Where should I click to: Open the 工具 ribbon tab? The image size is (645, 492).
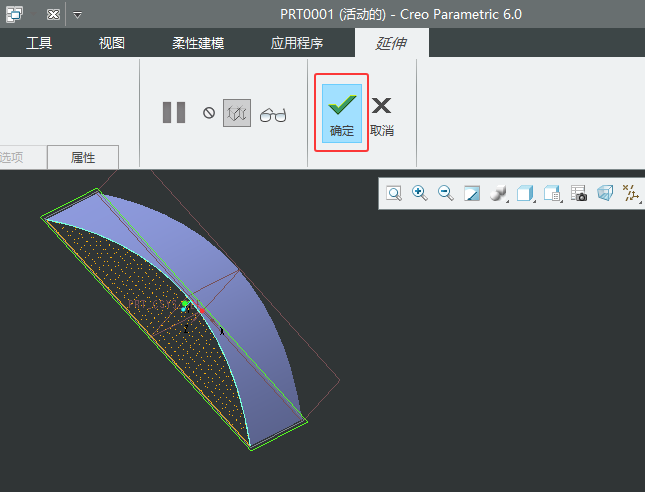(x=39, y=43)
